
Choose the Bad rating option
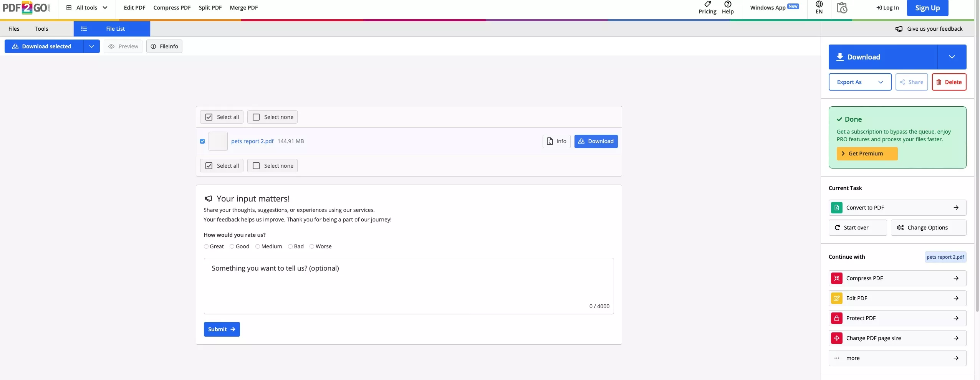coord(290,246)
